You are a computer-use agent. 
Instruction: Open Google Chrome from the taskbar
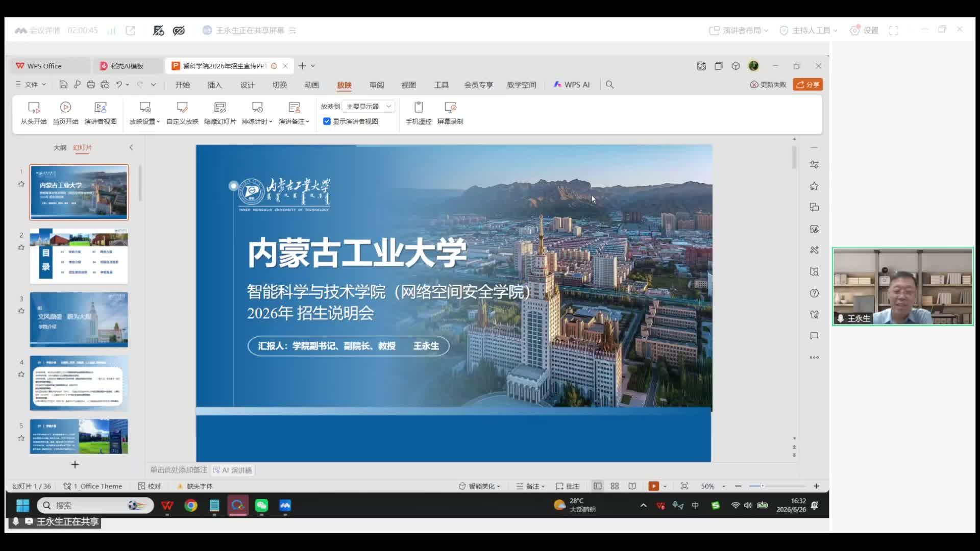[191, 506]
